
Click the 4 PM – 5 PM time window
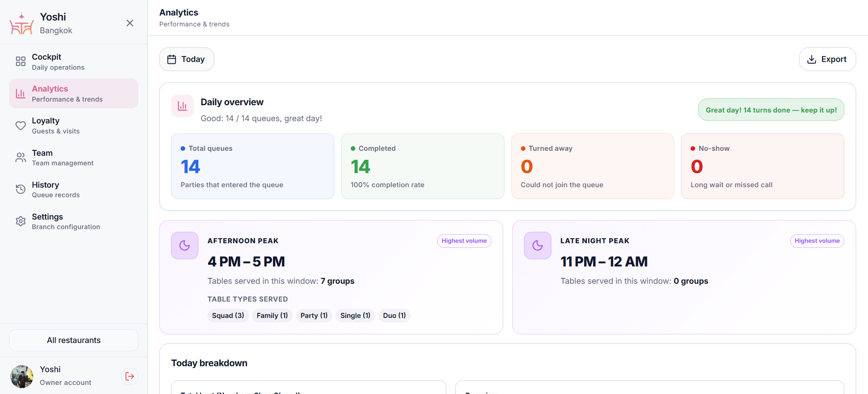[246, 261]
